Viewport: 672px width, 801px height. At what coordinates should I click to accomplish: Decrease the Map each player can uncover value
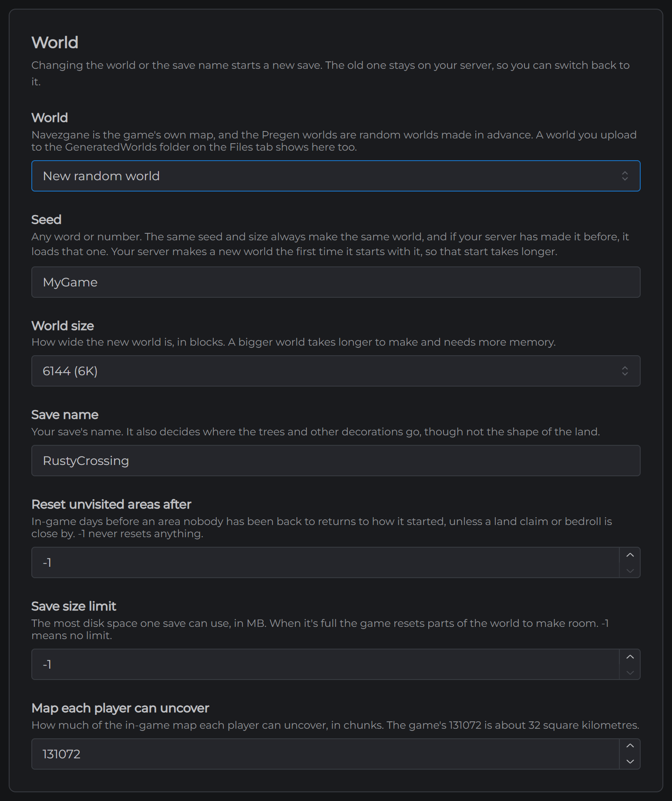630,762
